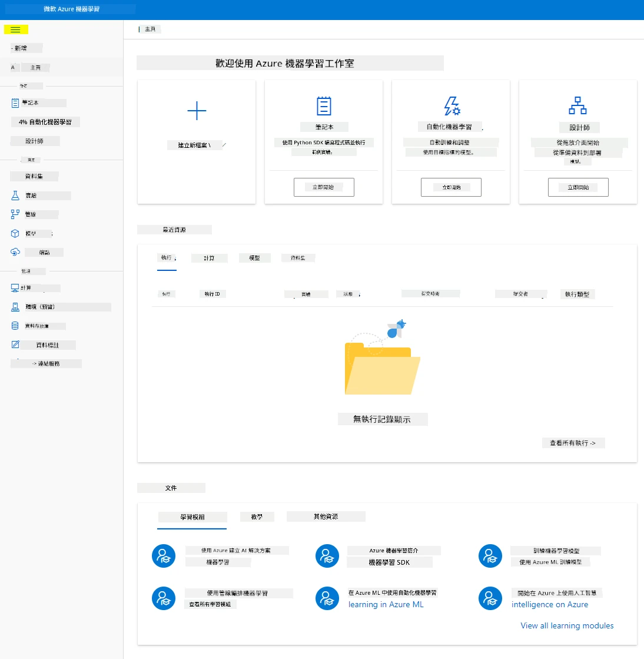Click the plus icon to create new
644x659 pixels.
(x=197, y=111)
